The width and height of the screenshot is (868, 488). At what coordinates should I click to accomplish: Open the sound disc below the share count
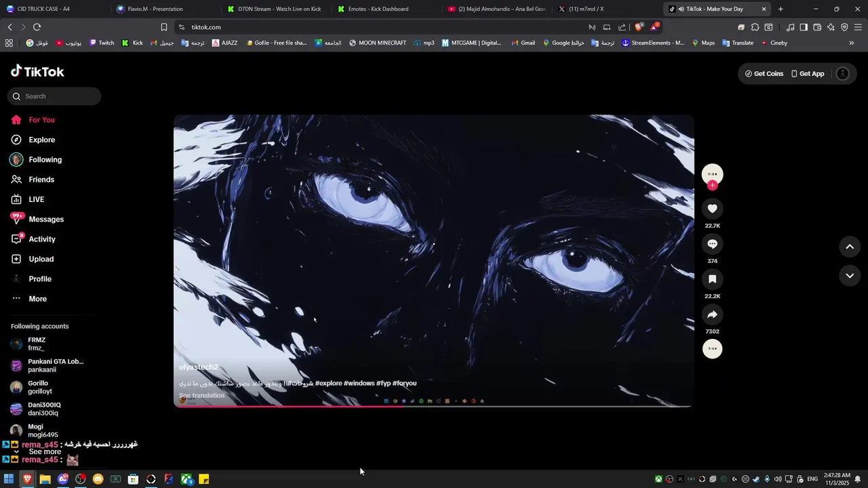pyautogui.click(x=712, y=349)
